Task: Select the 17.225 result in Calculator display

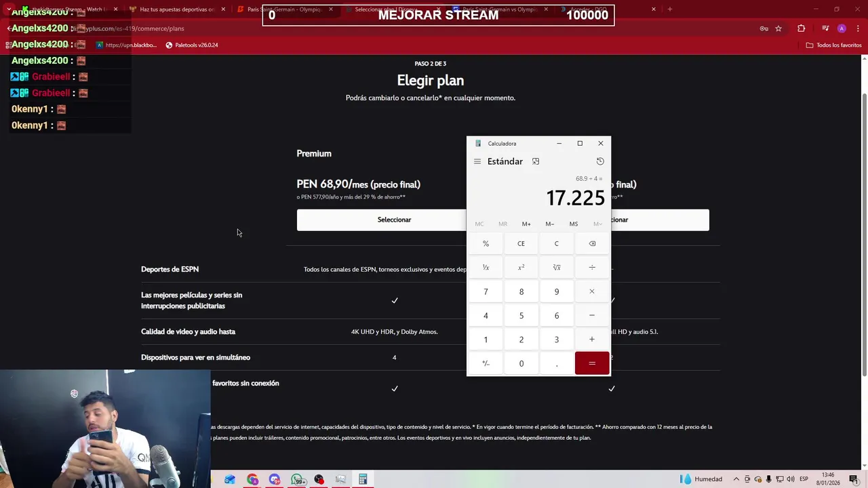Action: [575, 198]
